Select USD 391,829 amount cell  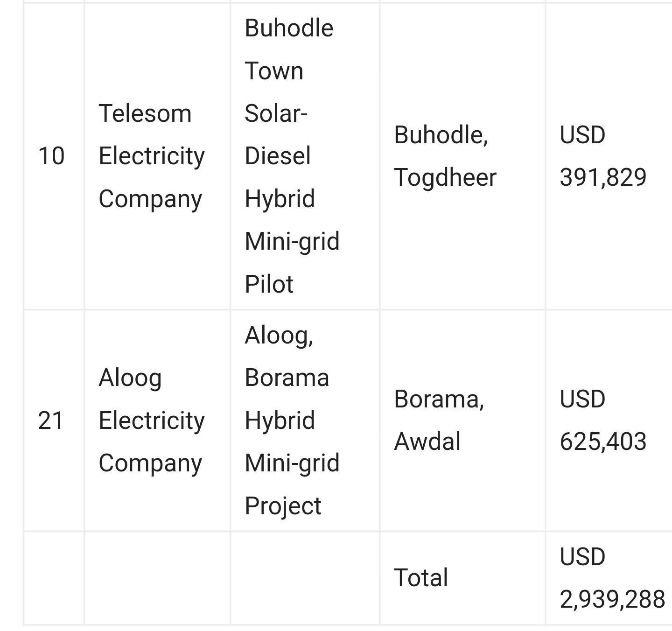[x=609, y=156]
